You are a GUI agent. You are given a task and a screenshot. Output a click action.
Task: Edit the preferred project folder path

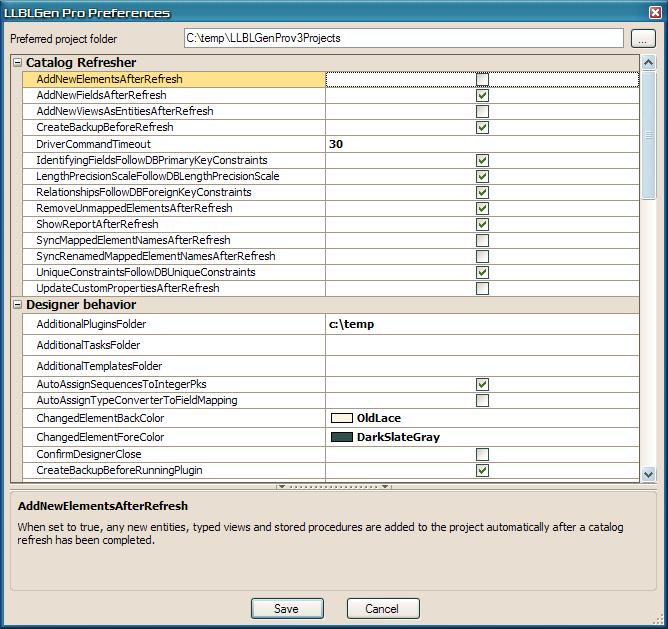[x=404, y=38]
